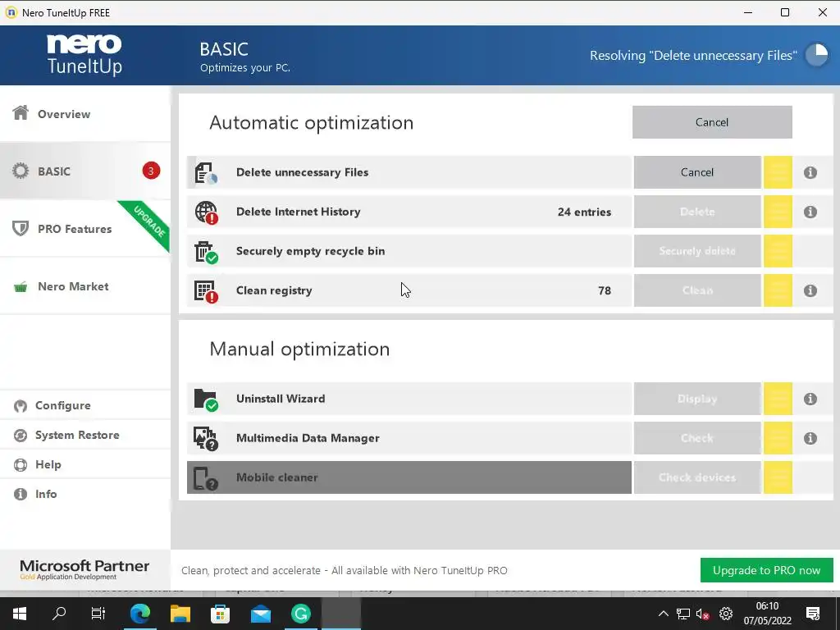Show hidden system tray icons

(663, 614)
